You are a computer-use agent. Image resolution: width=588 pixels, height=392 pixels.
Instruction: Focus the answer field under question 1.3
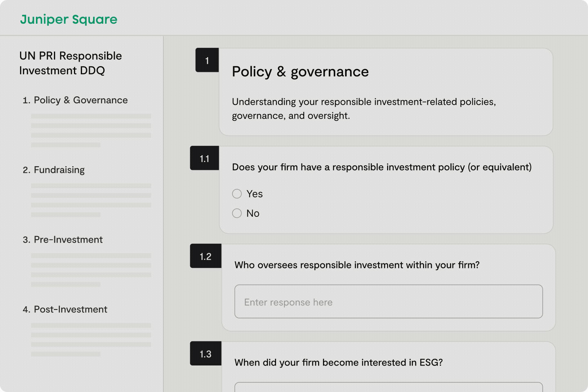(388, 387)
